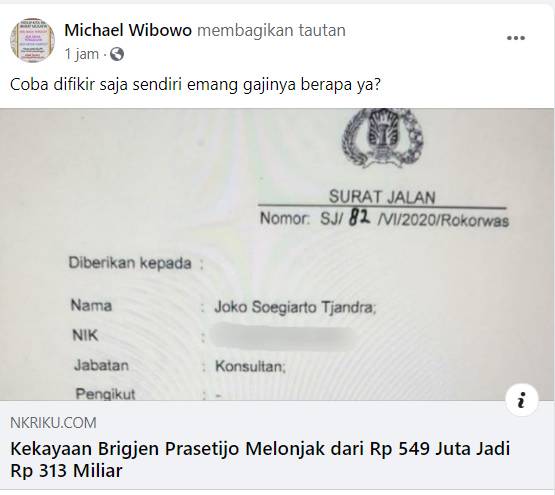The image size is (555, 495).
Task: Click the '1 jam' post timestamp
Action: pyautogui.click(x=82, y=54)
